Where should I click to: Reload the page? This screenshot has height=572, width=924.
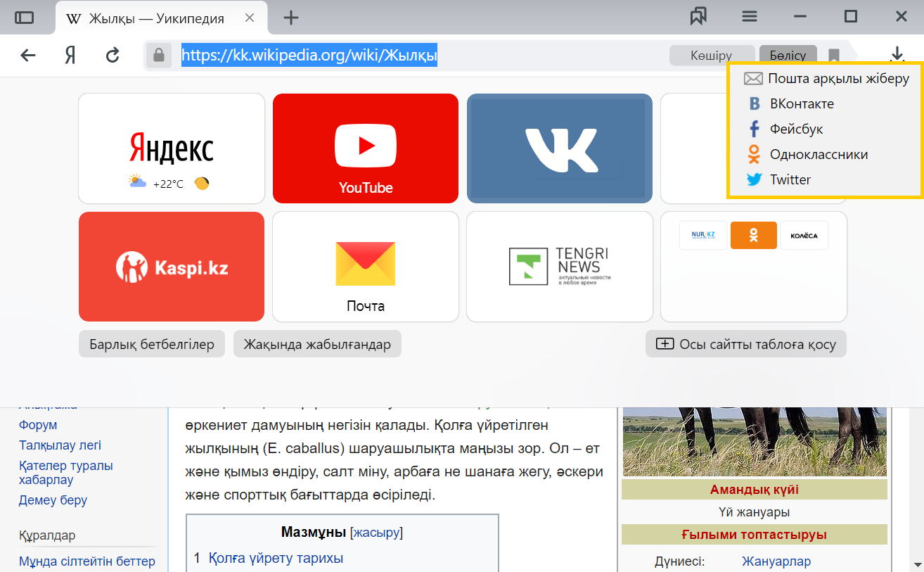(x=113, y=55)
